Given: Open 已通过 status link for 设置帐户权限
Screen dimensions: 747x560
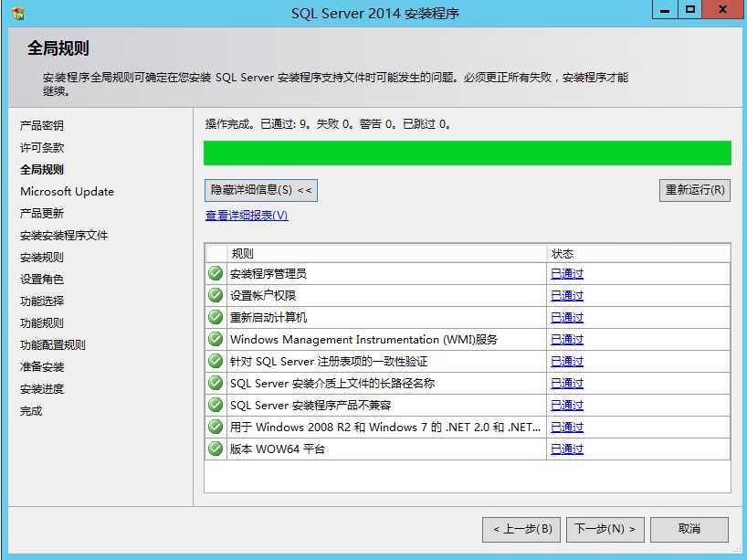Looking at the screenshot, I should pos(567,296).
